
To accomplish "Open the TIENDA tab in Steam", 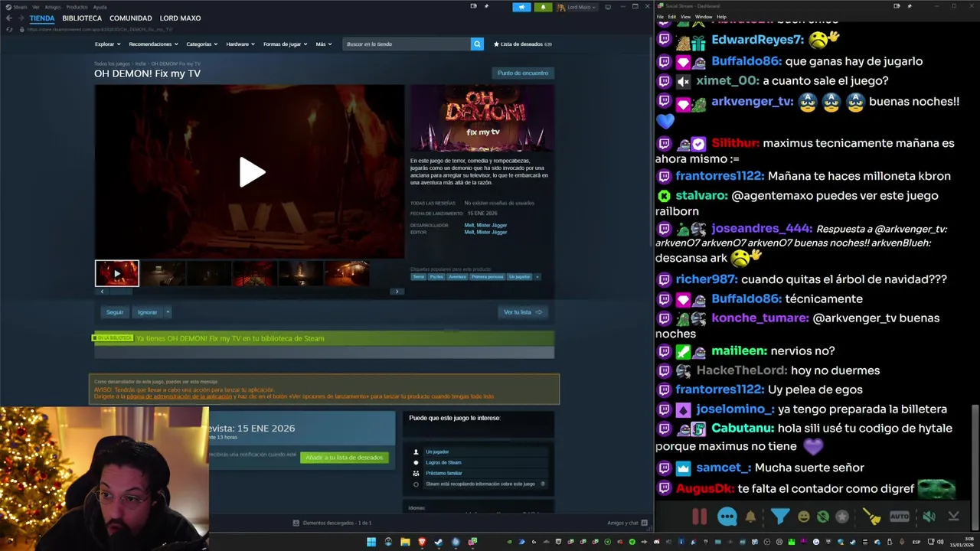I will point(42,18).
